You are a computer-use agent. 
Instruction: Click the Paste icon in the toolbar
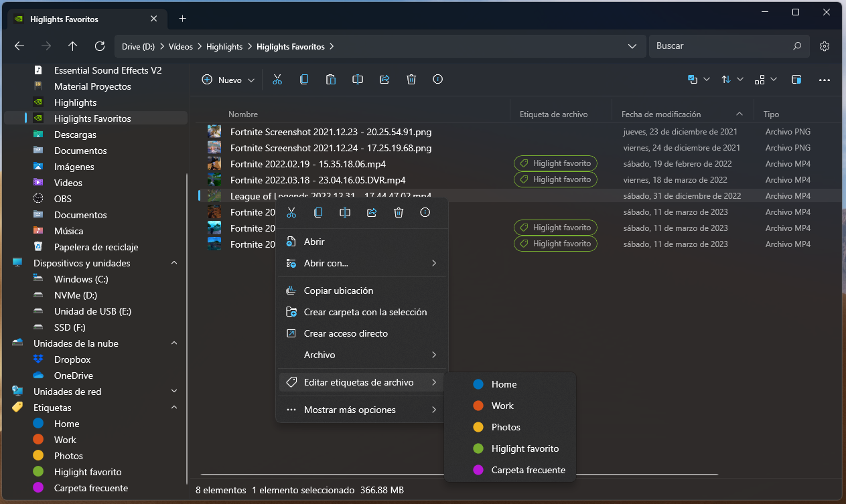[x=331, y=79]
